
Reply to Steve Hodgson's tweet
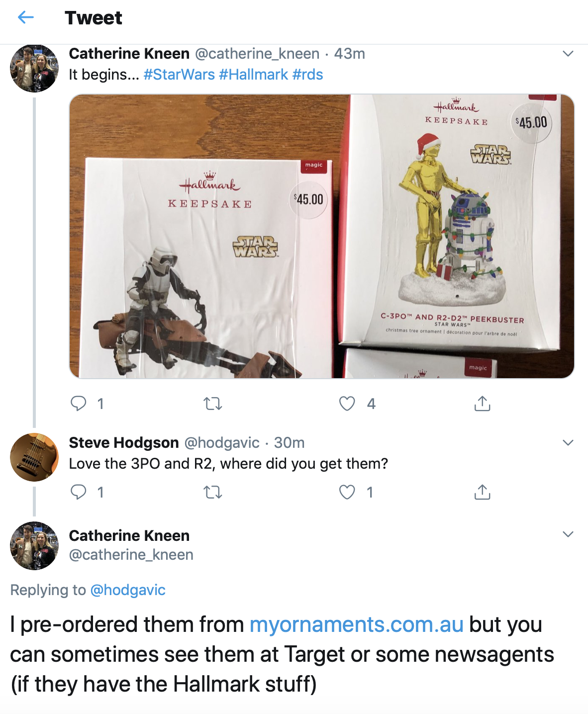(x=79, y=492)
